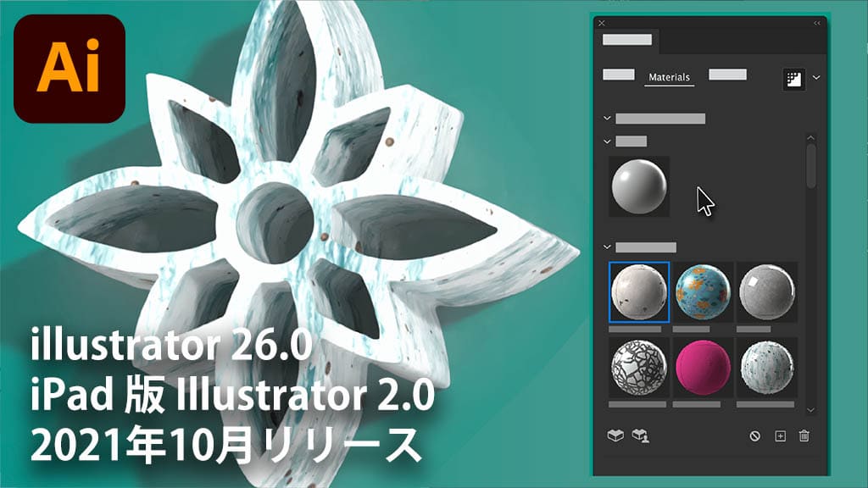Image resolution: width=868 pixels, height=488 pixels.
Task: Open the dropdown arrow beside the Quick Actions icon
Action: 815,78
